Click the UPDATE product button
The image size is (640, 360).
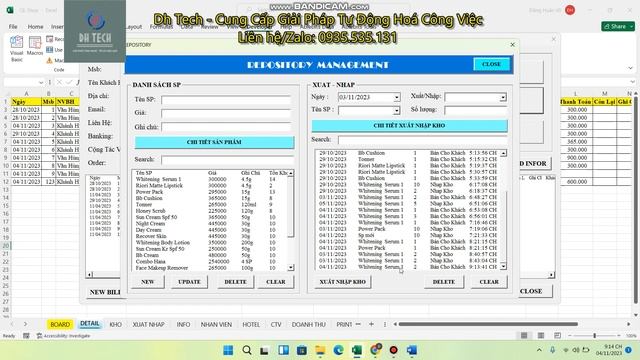point(189,282)
